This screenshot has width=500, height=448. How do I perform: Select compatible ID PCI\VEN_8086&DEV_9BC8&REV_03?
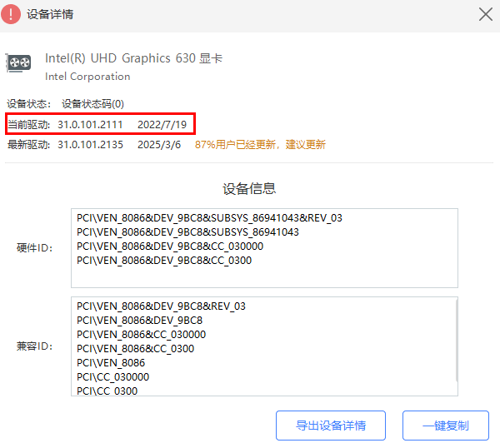click(161, 306)
